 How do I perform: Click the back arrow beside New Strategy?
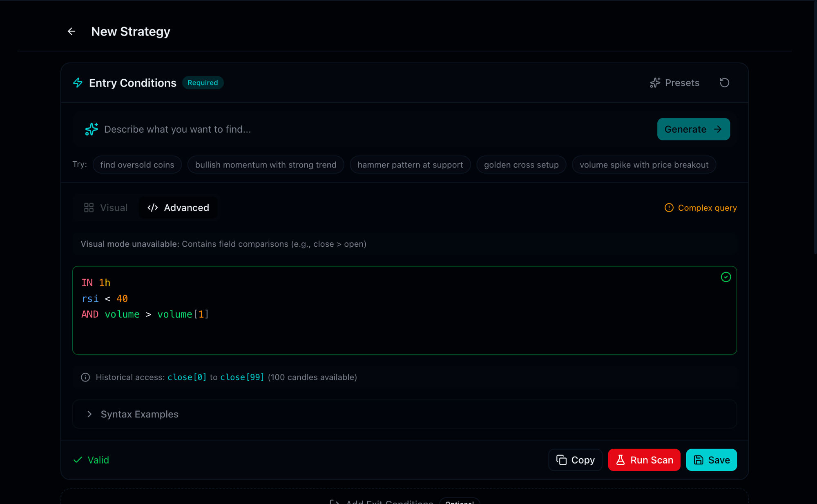(71, 31)
